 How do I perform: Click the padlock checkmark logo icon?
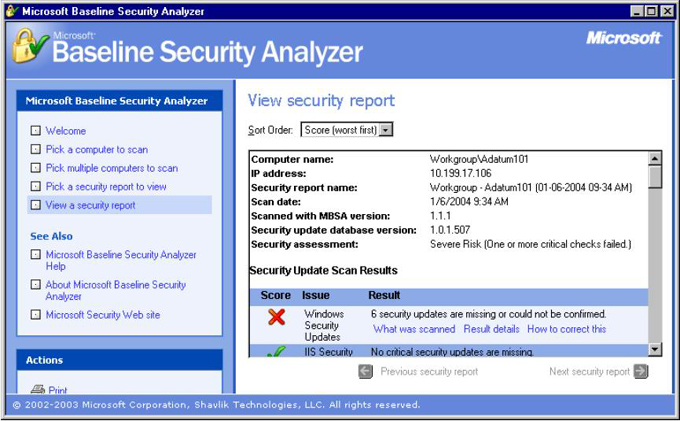[29, 46]
